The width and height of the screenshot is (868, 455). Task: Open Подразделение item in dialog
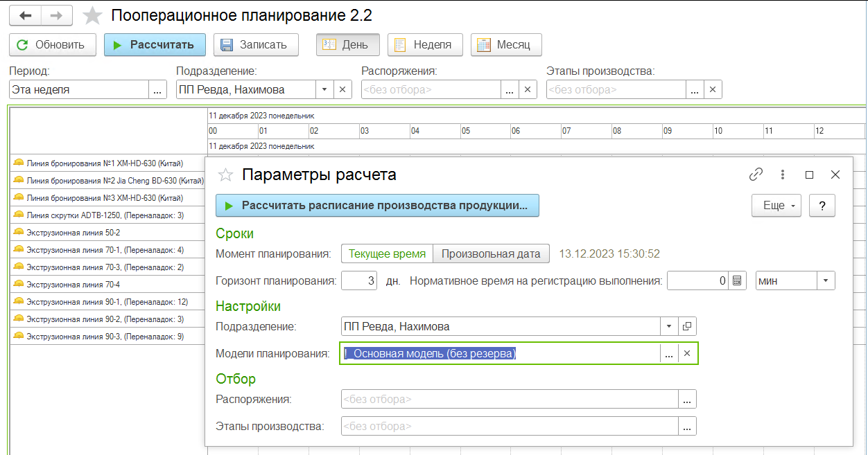click(x=687, y=326)
